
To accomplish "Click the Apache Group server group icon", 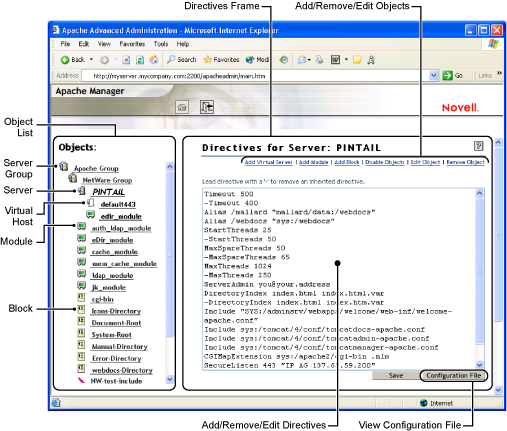I will (x=64, y=166).
